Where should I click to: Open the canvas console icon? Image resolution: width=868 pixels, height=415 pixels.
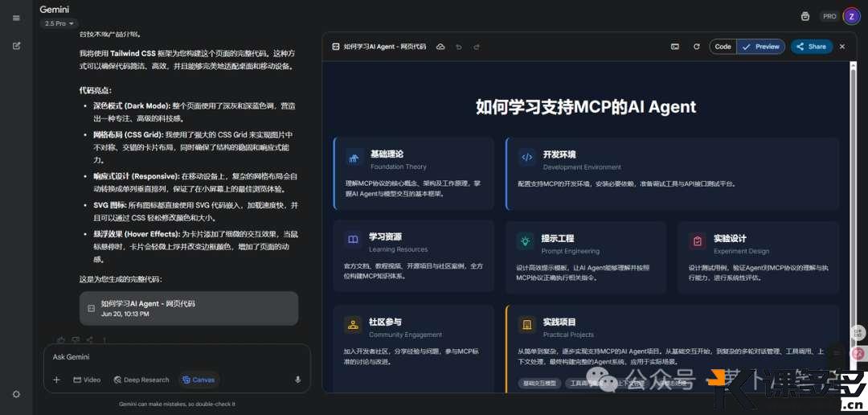pos(675,47)
